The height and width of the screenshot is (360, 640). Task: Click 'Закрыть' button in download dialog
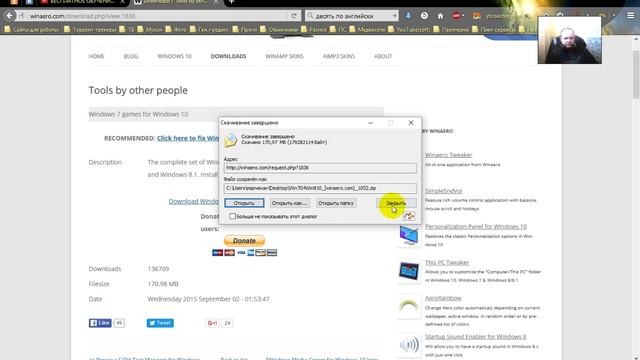396,203
